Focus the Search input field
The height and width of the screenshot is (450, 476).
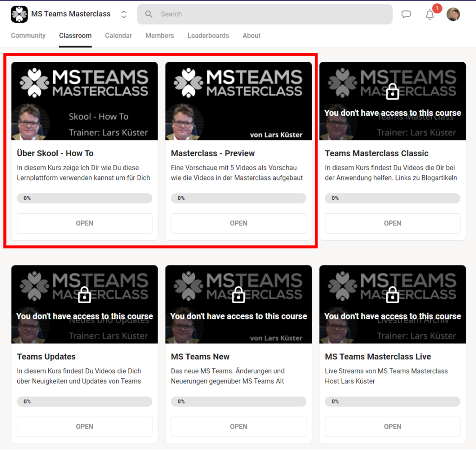[264, 14]
